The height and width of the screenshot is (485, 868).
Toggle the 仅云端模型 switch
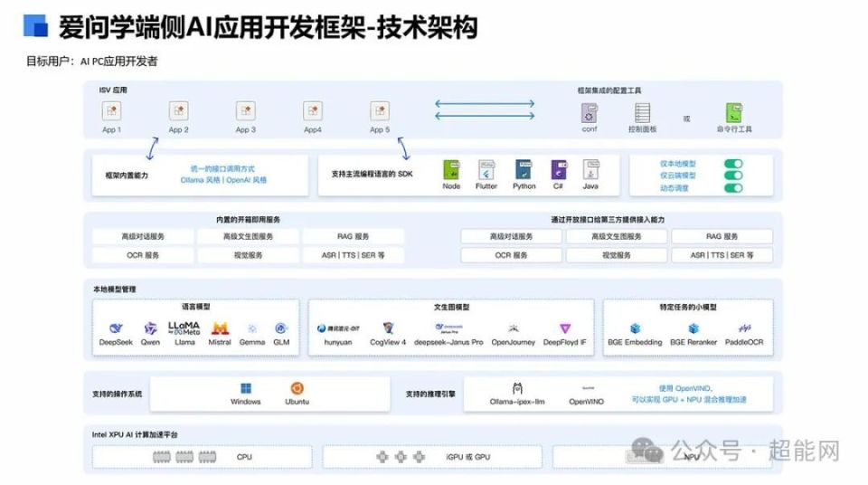tap(733, 176)
